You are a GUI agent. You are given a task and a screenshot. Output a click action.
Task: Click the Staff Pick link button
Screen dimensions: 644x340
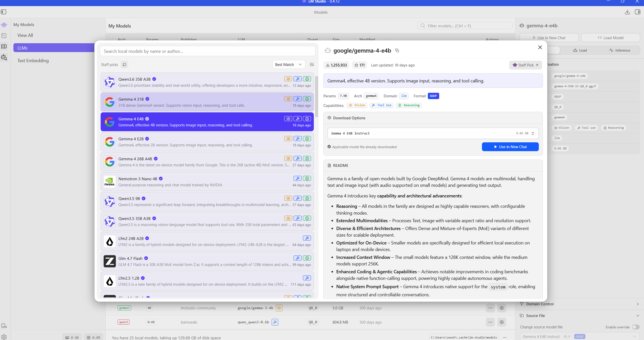coord(526,65)
